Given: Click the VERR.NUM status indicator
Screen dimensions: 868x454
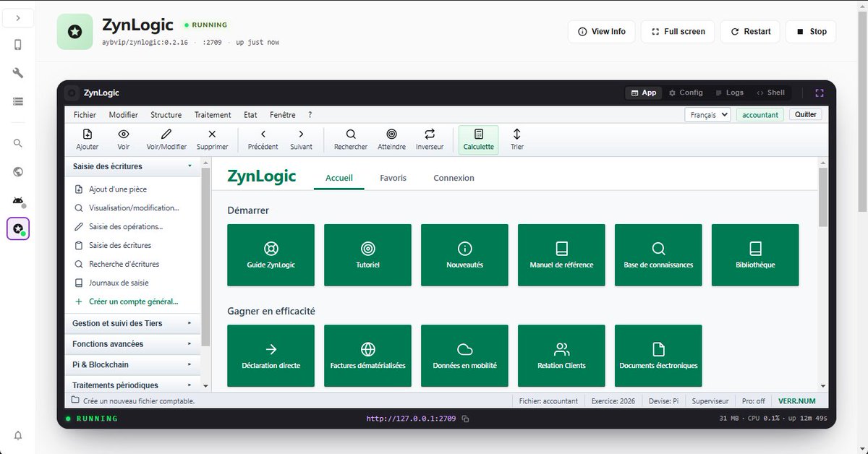Looking at the screenshot, I should point(796,401).
